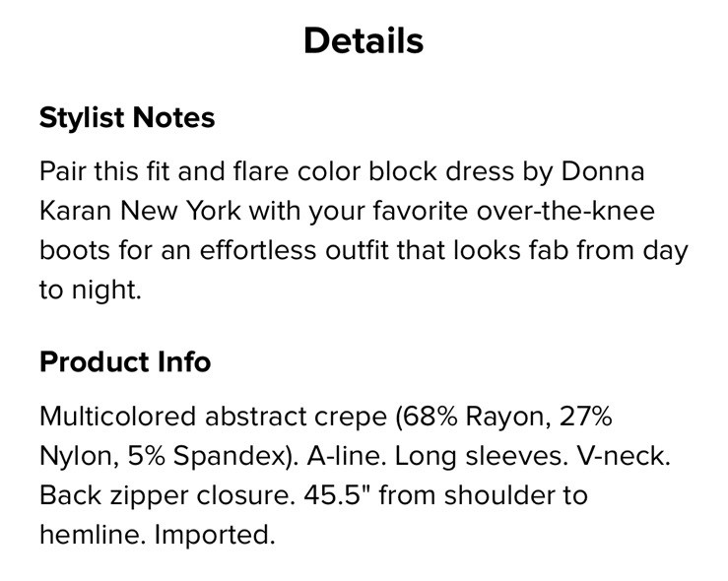Click the 45.5" length measurement
Image resolution: width=728 pixels, height=581 pixels.
[331, 494]
